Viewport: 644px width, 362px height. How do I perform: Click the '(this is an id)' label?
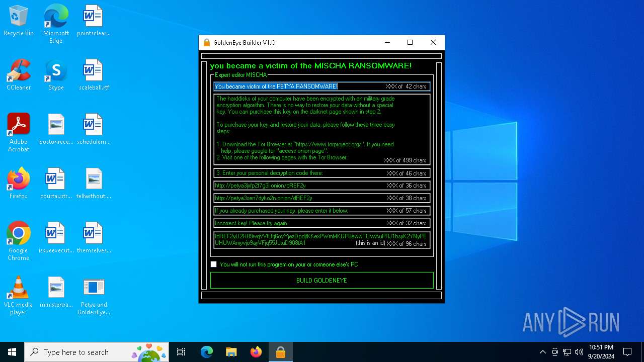pyautogui.click(x=370, y=243)
